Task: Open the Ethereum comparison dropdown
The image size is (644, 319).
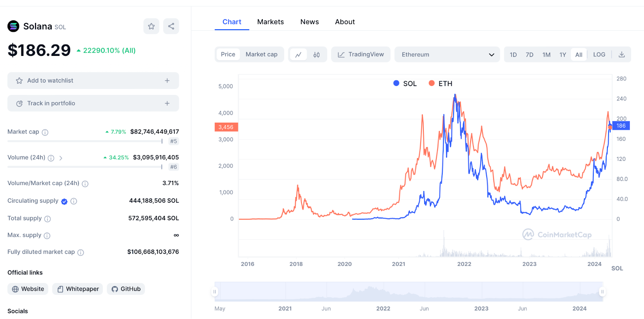Action: [447, 55]
